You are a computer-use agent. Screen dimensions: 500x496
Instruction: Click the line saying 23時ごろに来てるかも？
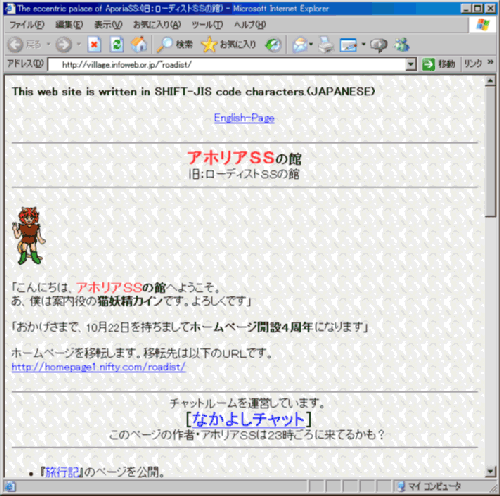click(x=247, y=435)
